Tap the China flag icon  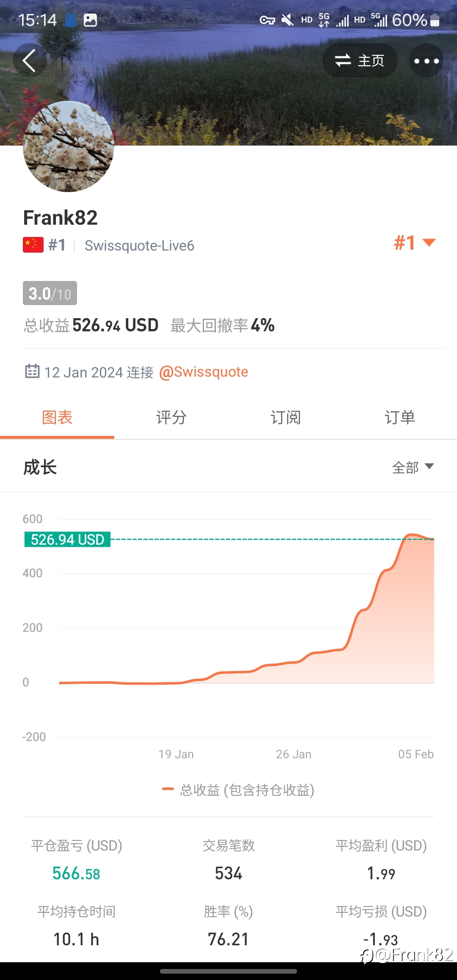pyautogui.click(x=33, y=245)
